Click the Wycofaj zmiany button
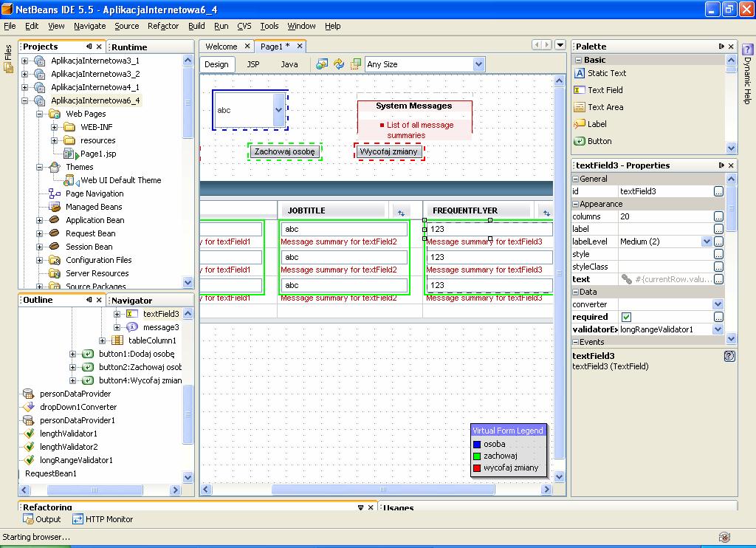The height and width of the screenshot is (548, 756). point(388,151)
